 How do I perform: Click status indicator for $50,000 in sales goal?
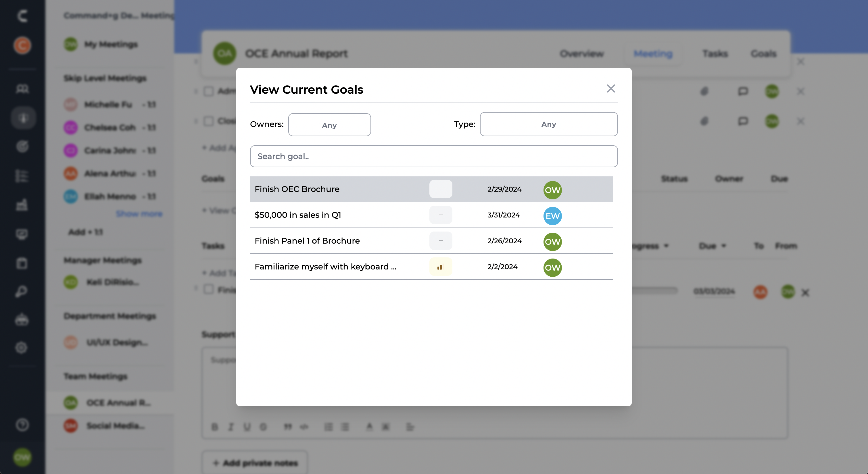click(440, 215)
